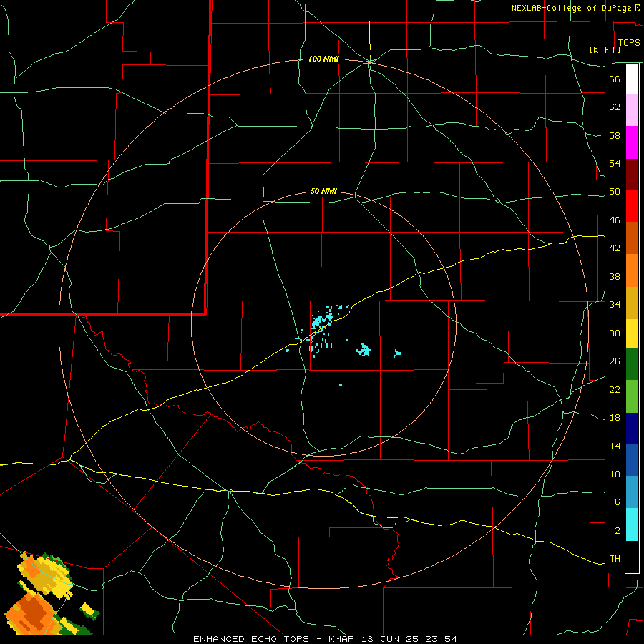Pick the dark orange legend swatch
The width and height of the screenshot is (644, 644).
click(632, 238)
